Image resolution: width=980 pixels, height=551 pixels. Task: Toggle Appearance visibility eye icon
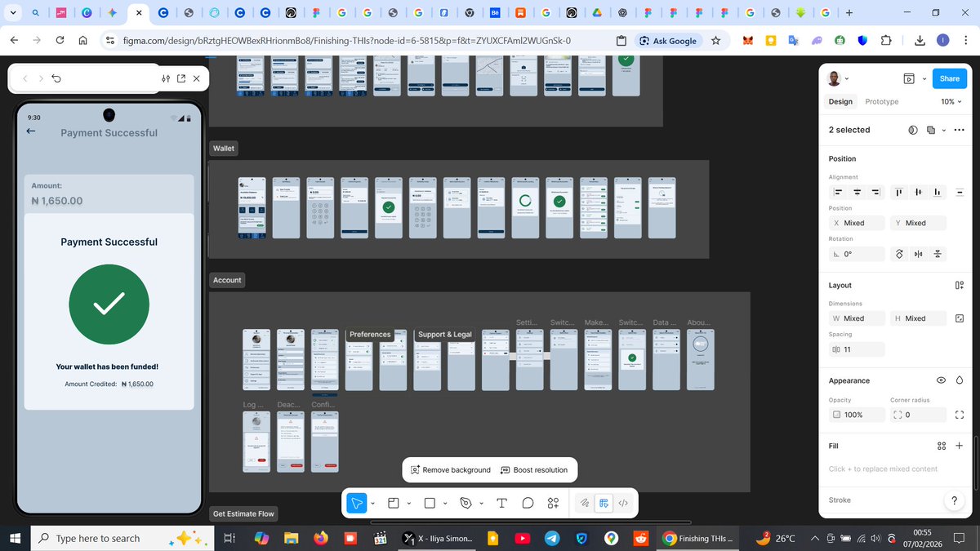(941, 380)
